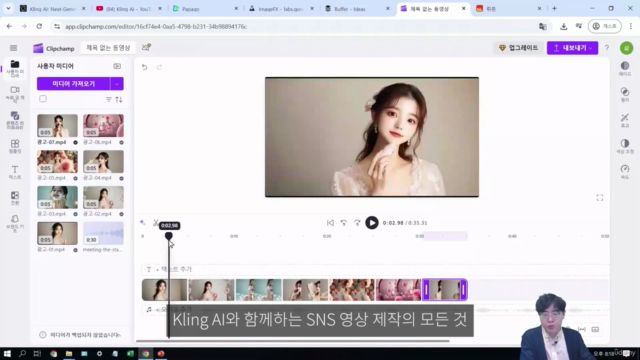640x360 pixels.
Task: Redo the last edit
Action: [159, 67]
